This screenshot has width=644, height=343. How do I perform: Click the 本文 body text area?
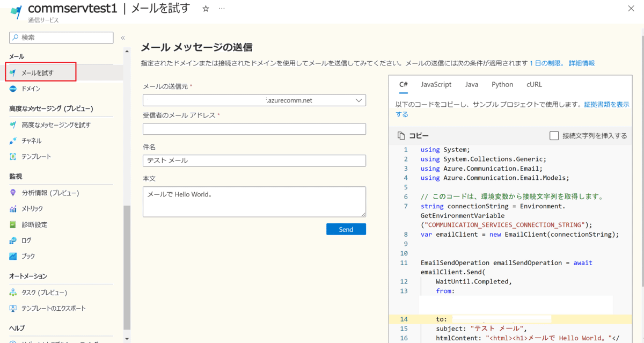254,202
